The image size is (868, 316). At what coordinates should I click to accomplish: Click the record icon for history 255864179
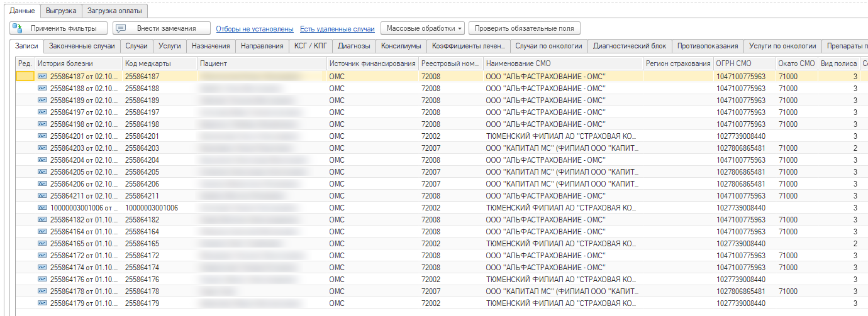pyautogui.click(x=43, y=303)
